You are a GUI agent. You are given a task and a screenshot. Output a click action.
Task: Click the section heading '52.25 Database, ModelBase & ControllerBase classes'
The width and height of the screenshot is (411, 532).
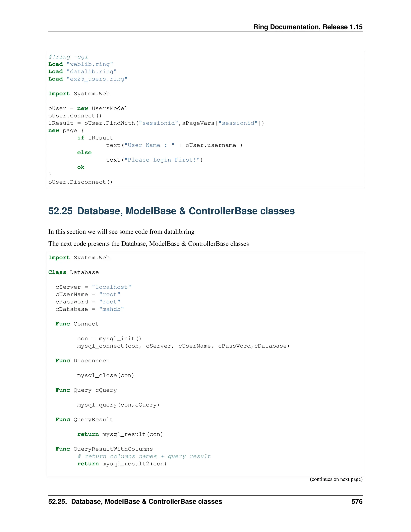(171, 211)
